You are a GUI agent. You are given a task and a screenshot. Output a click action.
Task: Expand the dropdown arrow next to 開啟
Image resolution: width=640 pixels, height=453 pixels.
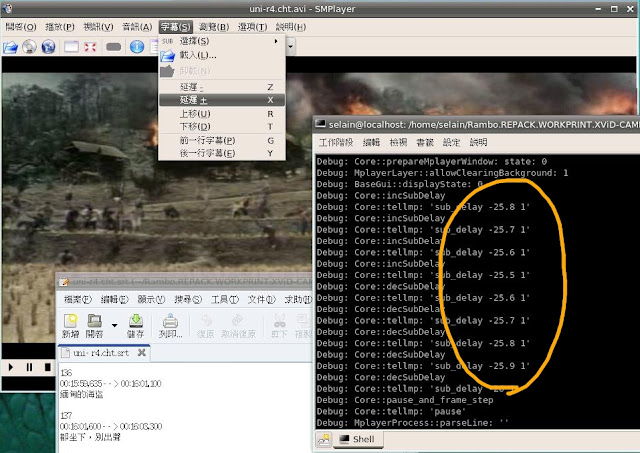(x=115, y=326)
